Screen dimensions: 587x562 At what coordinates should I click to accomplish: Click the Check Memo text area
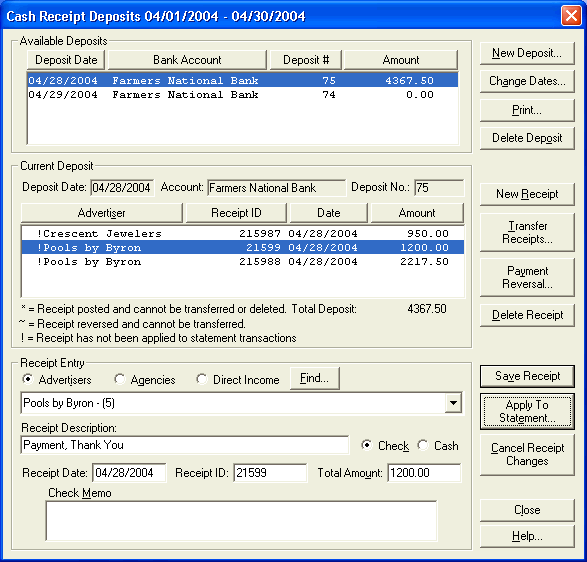pos(241,521)
